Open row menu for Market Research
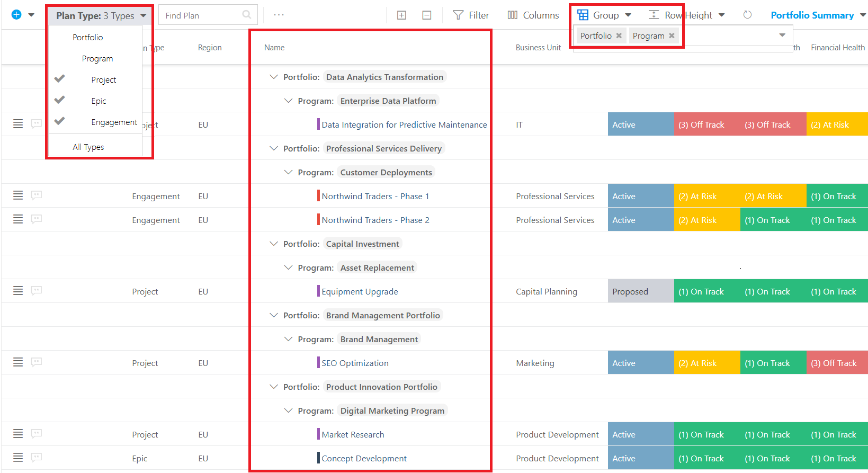This screenshot has height=473, width=868. click(x=18, y=433)
